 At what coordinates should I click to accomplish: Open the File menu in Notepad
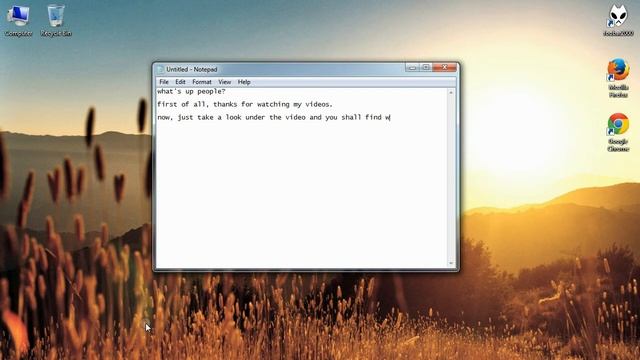click(164, 82)
